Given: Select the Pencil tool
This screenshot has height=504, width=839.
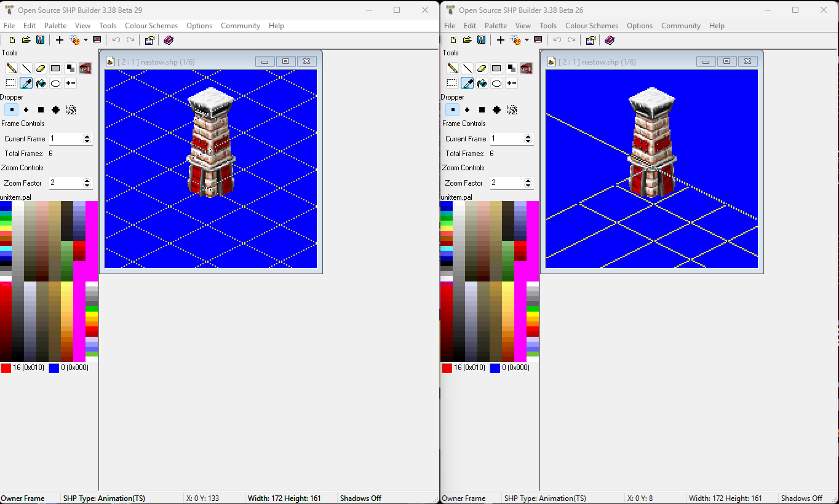Looking at the screenshot, I should pos(10,68).
